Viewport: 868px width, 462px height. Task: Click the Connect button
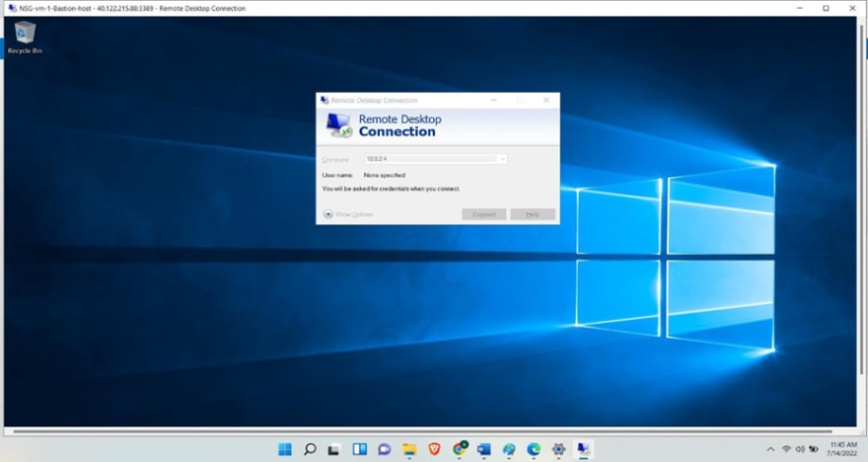[484, 214]
